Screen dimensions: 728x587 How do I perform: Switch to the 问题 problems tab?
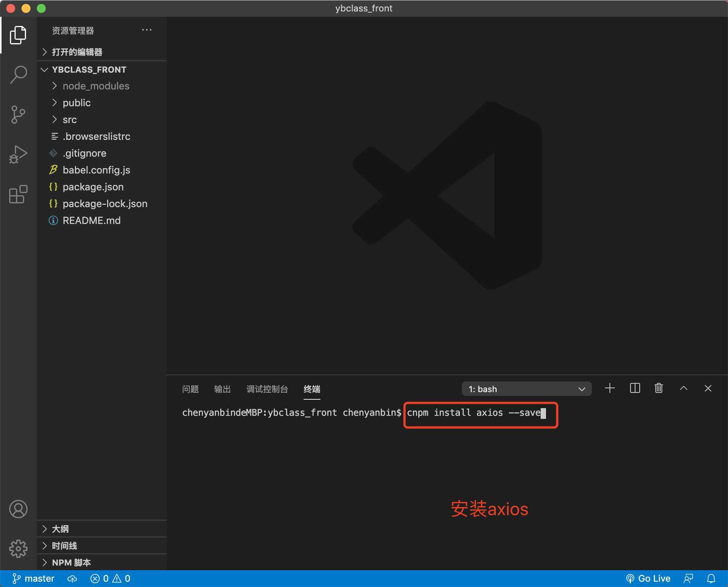[190, 389]
